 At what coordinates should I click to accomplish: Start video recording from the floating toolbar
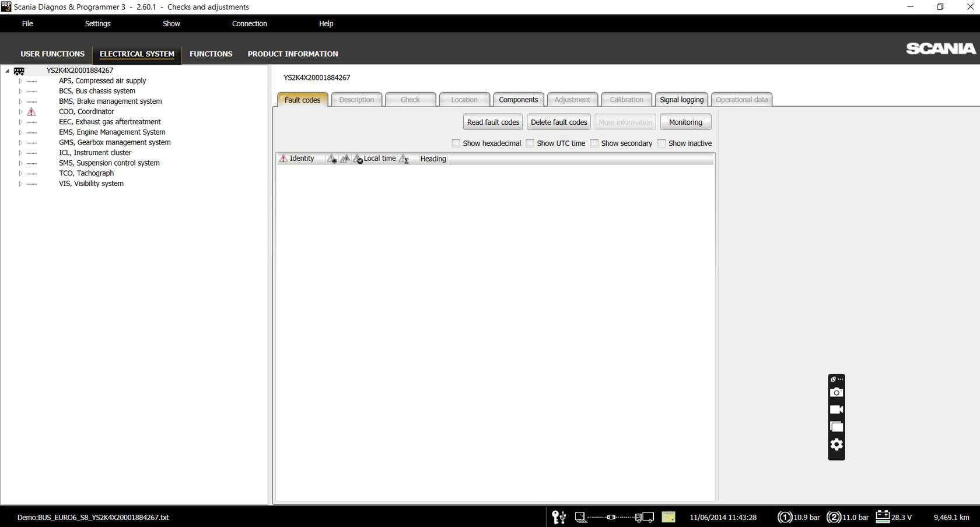(836, 409)
